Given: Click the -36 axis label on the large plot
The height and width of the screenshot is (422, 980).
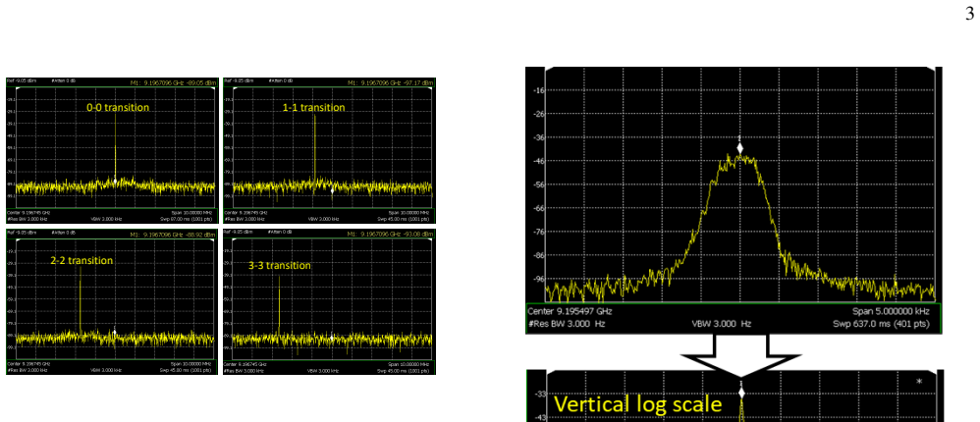Looking at the screenshot, I should click(x=539, y=137).
